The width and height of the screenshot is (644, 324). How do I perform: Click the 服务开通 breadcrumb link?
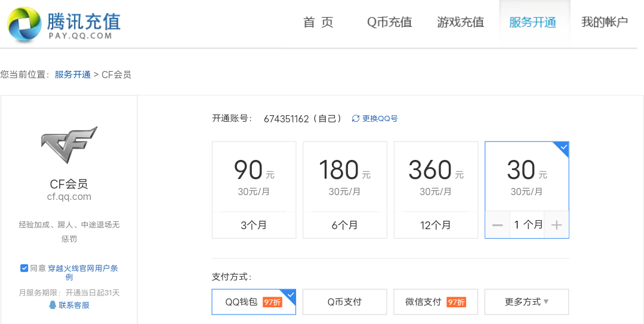(x=73, y=75)
